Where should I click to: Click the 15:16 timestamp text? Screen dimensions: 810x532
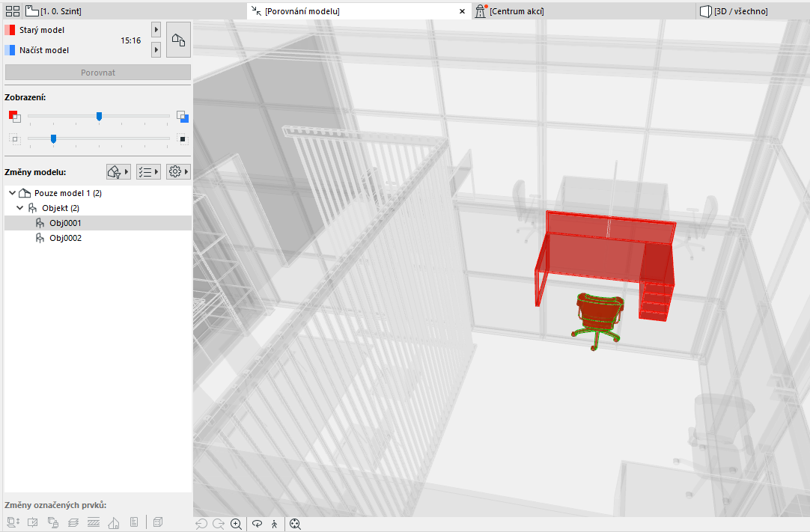click(131, 40)
